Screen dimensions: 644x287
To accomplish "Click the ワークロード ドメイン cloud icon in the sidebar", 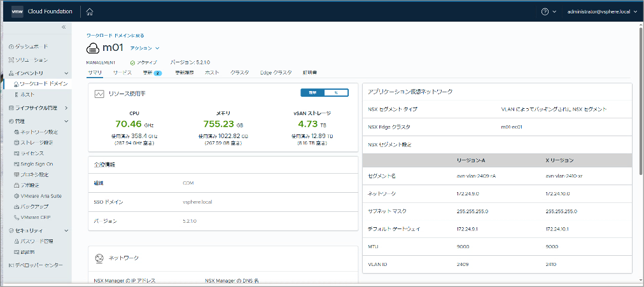I will [x=17, y=84].
